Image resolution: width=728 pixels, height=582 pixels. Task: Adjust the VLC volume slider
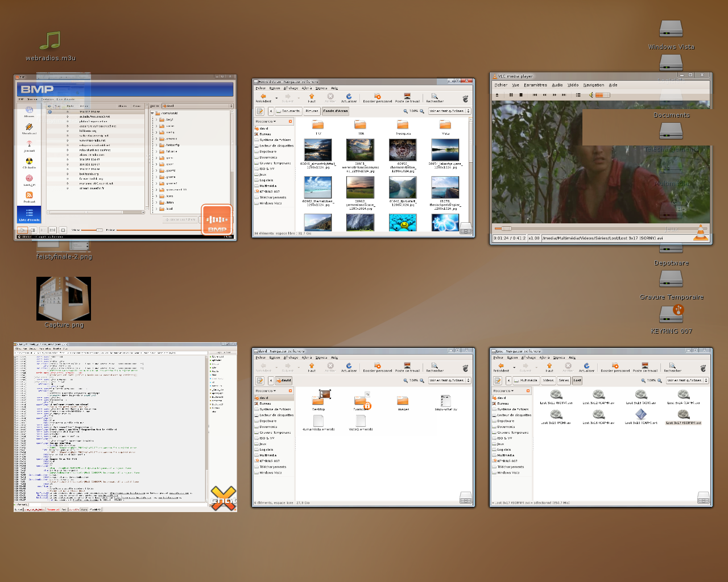603,95
